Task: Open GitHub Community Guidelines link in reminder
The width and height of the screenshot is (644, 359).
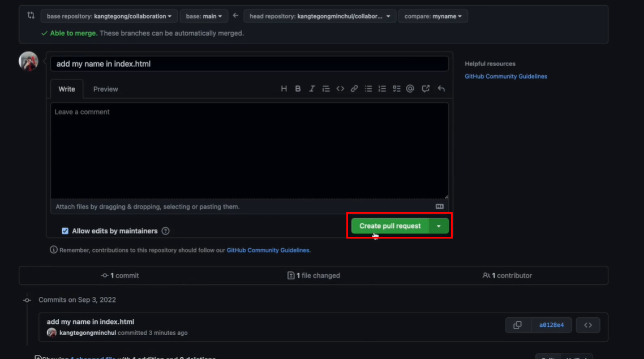Action: pyautogui.click(x=268, y=250)
